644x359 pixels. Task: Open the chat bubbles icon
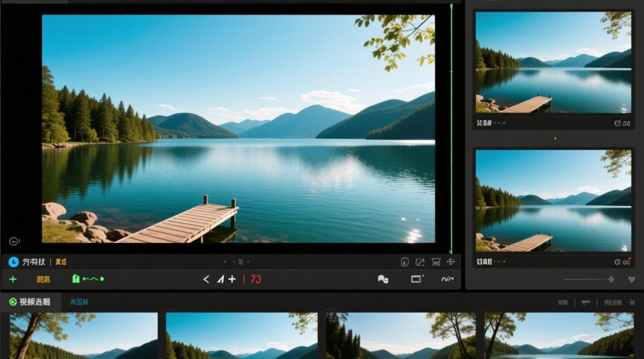(x=383, y=279)
